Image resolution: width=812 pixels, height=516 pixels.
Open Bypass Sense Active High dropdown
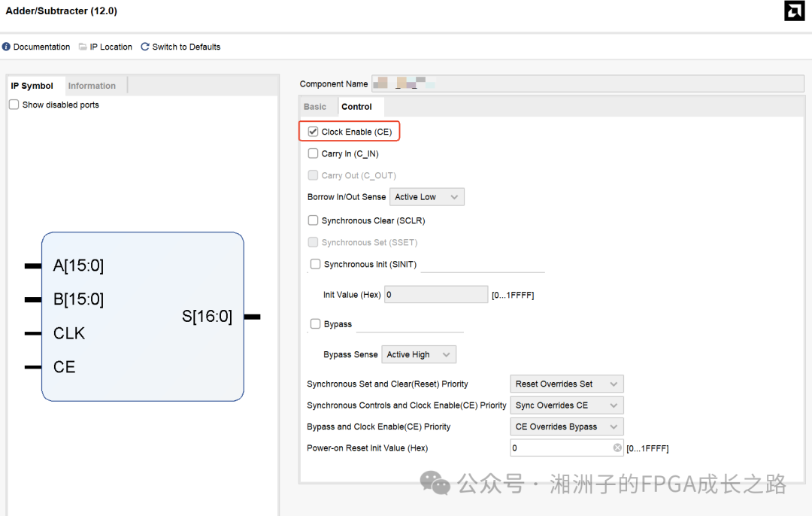(419, 354)
